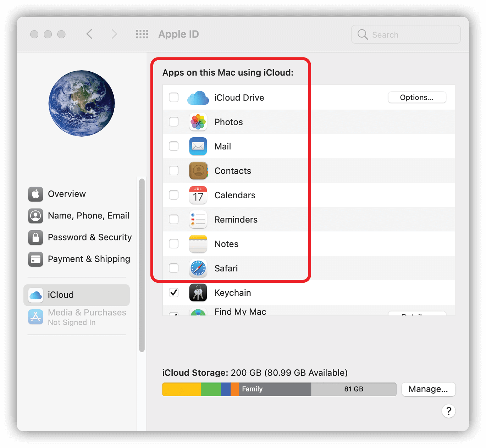The image size is (486, 448).
Task: Check the Notes checkbox
Action: pos(174,244)
